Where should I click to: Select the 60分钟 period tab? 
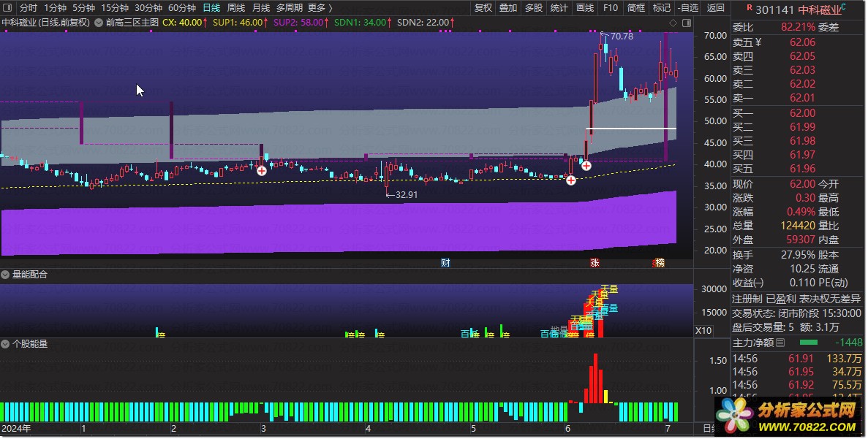pyautogui.click(x=182, y=8)
